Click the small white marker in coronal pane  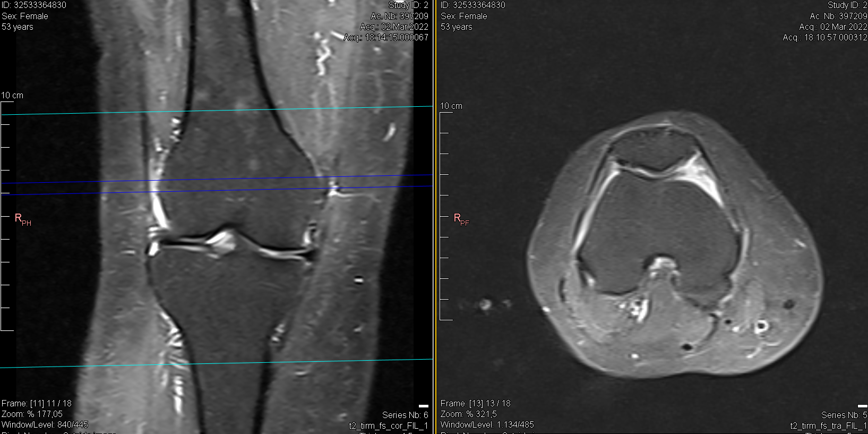click(424, 406)
